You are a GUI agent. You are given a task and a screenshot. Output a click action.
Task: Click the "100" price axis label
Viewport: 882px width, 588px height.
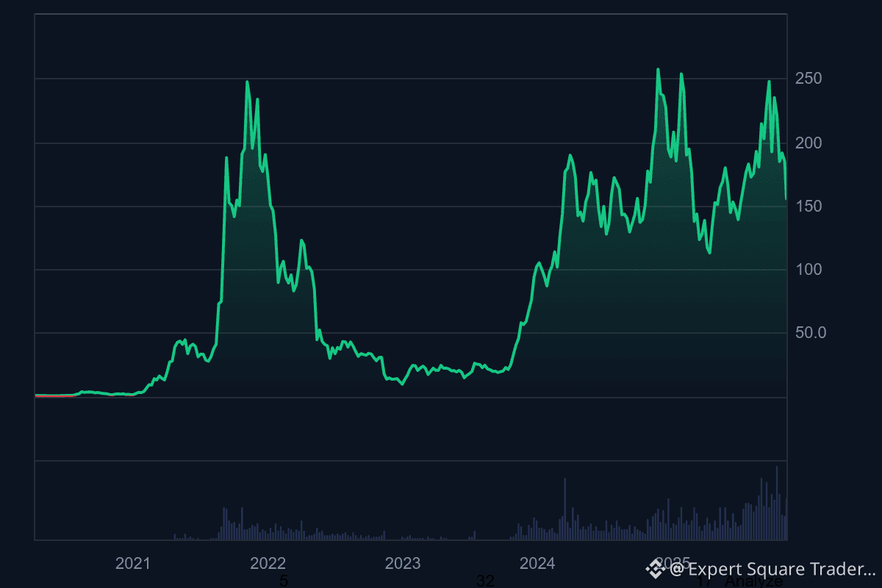coord(808,269)
